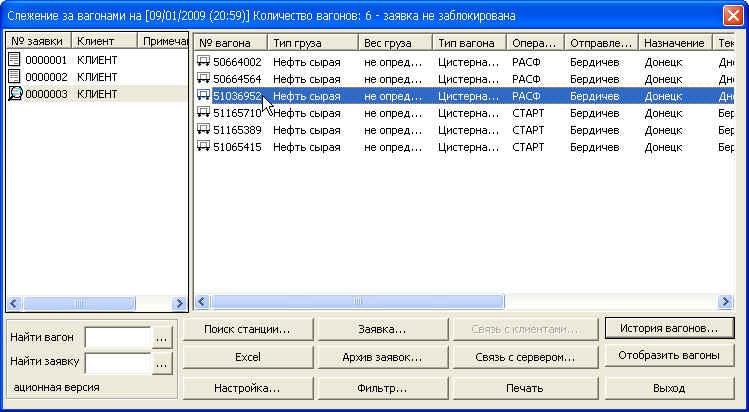Click the Опера... column header
The width and height of the screenshot is (749, 412).
pyautogui.click(x=535, y=43)
